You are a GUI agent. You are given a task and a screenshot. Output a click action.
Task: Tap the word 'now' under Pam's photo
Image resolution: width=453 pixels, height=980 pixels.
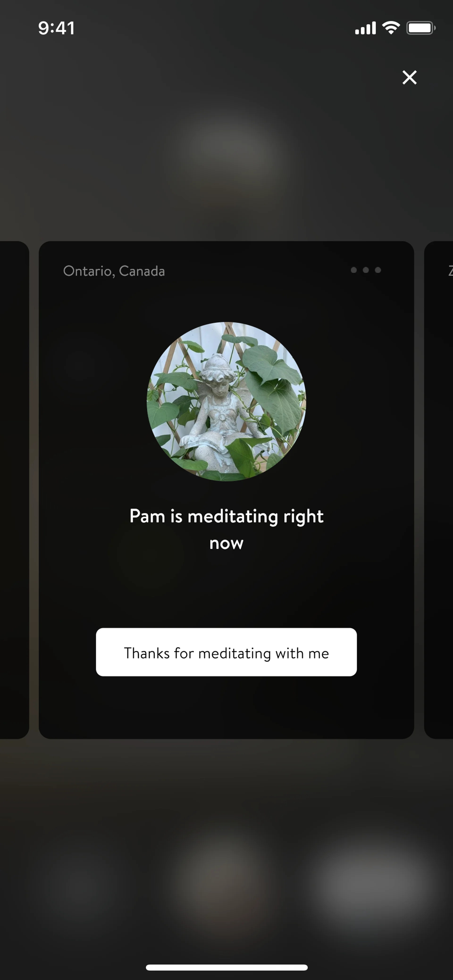point(226,544)
